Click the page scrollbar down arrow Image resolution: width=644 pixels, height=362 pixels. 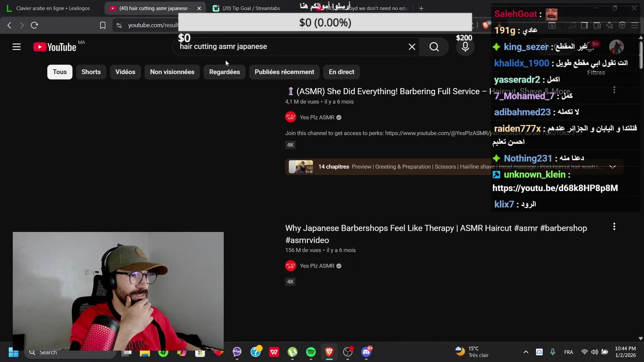pyautogui.click(x=640, y=338)
